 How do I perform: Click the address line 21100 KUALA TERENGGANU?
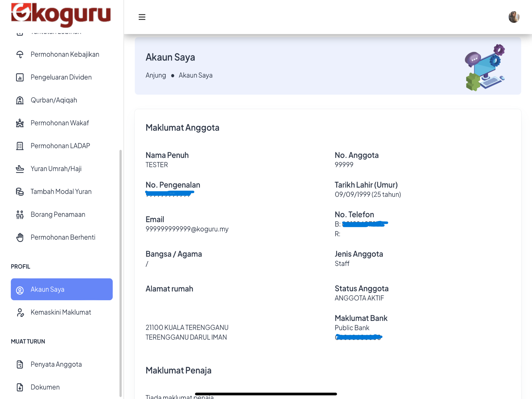187,327
